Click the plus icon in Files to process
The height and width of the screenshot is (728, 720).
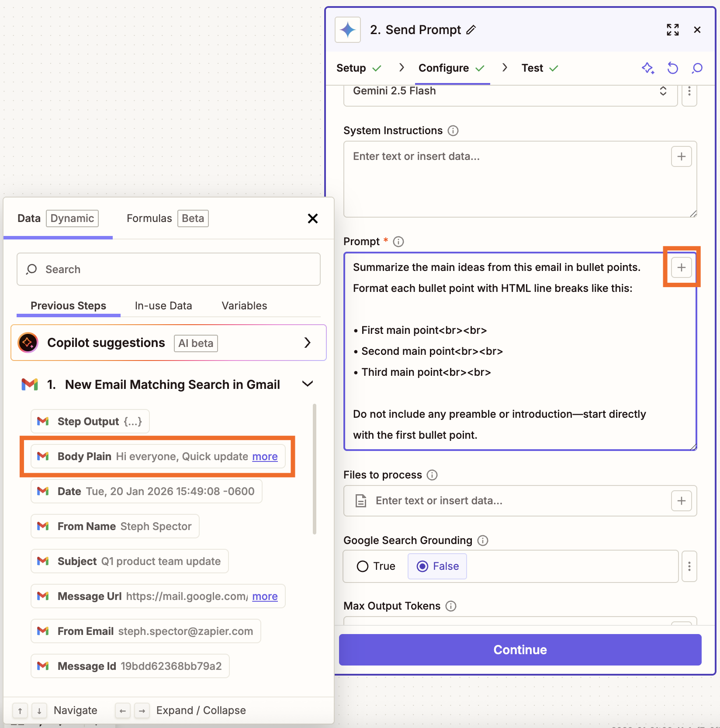(681, 500)
